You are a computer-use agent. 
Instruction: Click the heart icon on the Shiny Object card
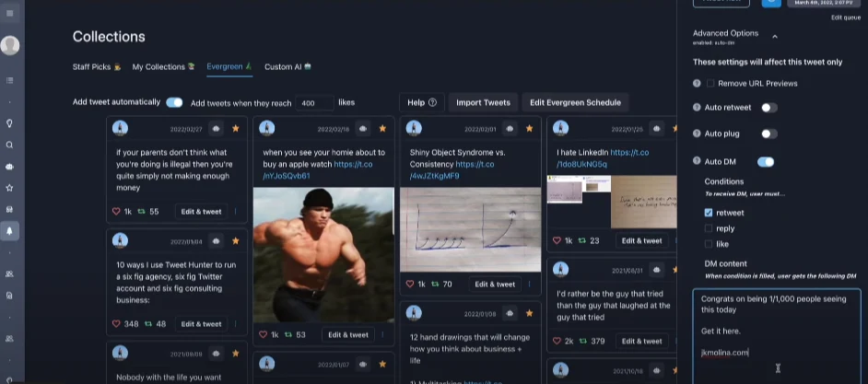(410, 284)
